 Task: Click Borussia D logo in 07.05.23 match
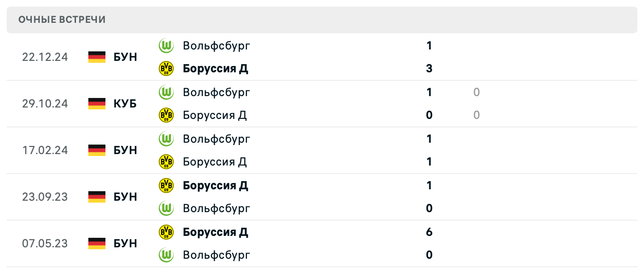tap(166, 232)
